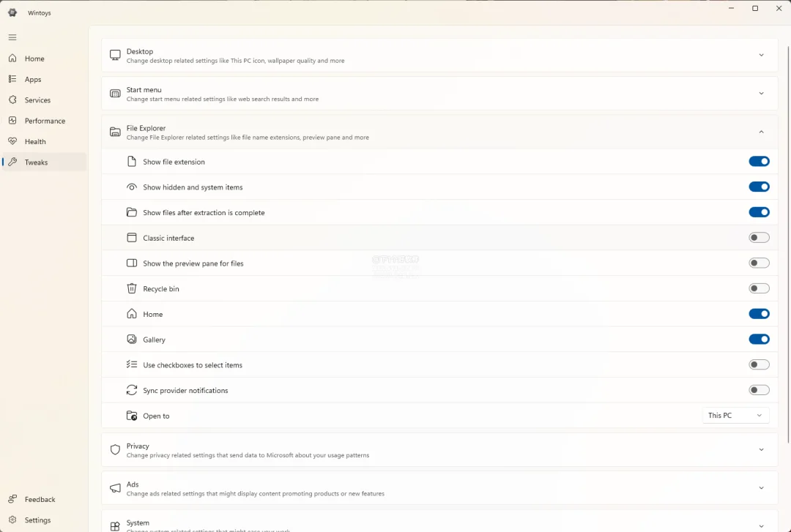Disable the Gallery toggle
Screen dimensions: 791x532
[760, 340]
